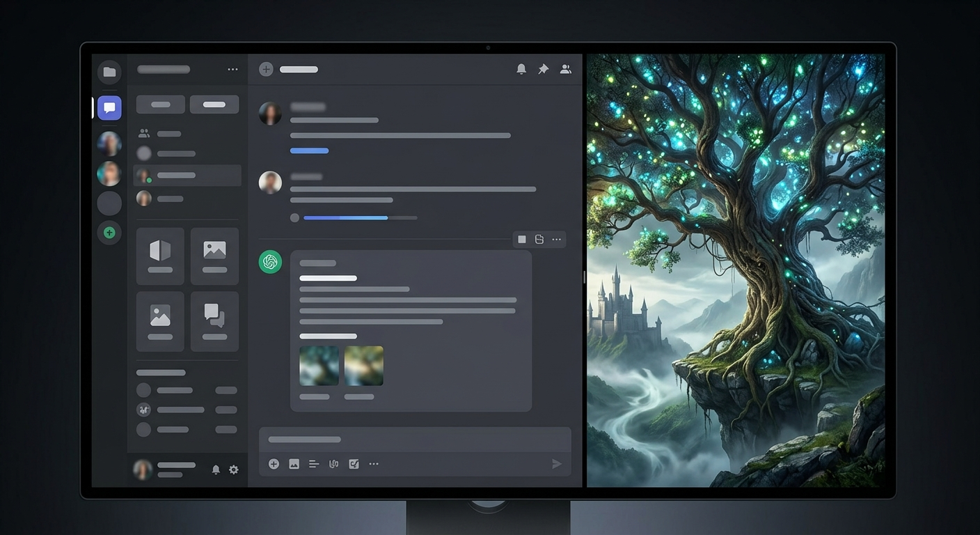The height and width of the screenshot is (535, 980).
Task: Open the user avatar in the bottom user panel
Action: point(143,470)
